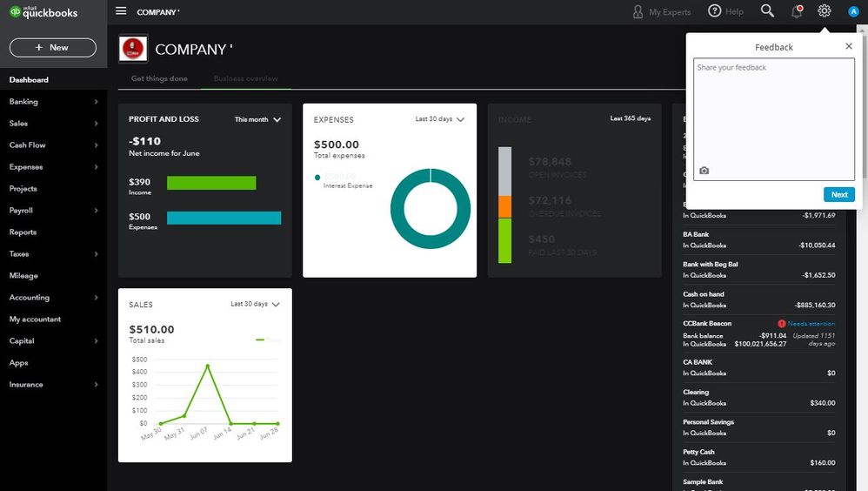Viewport: 868px width, 491px height.
Task: Open the Personal Savings account
Action: [x=759, y=427]
